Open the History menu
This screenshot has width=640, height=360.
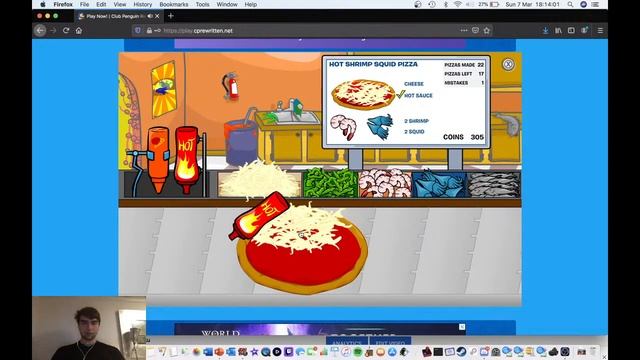[x=142, y=4]
